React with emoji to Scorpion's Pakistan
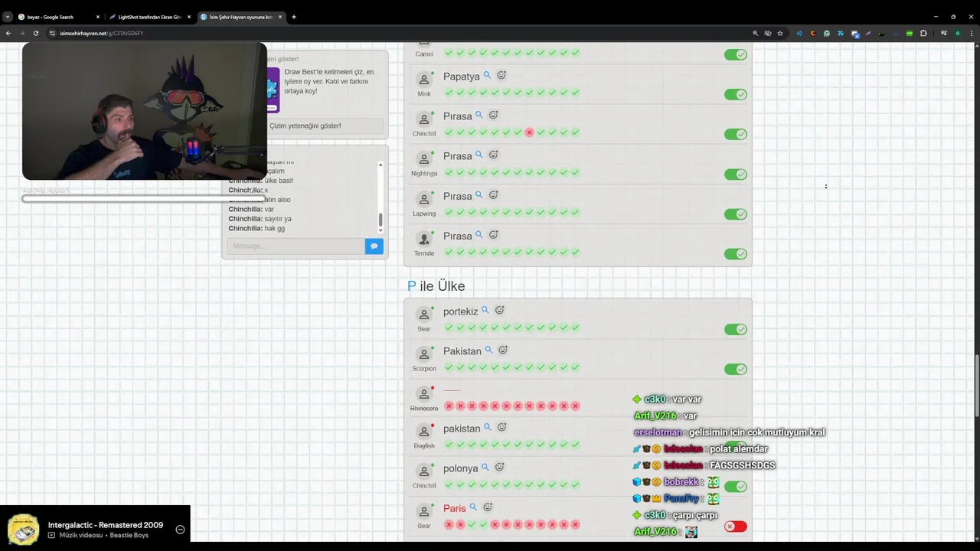Viewport: 980px width, 551px height. pos(503,350)
